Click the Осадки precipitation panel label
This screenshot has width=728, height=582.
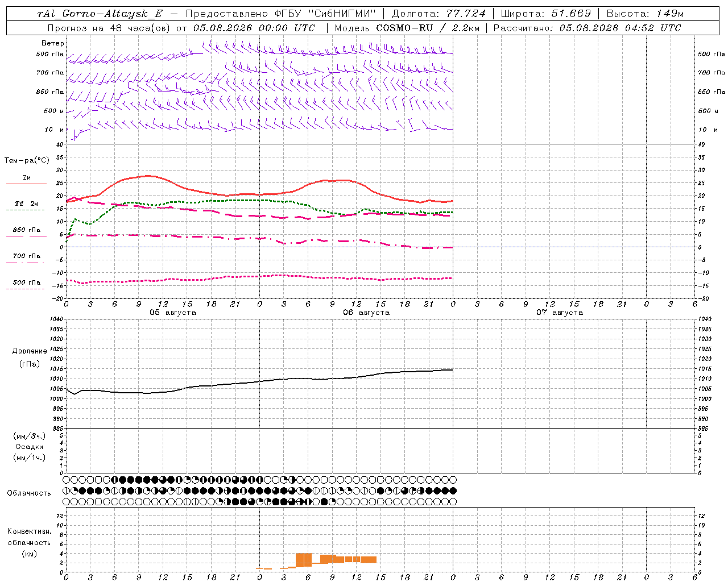[30, 447]
